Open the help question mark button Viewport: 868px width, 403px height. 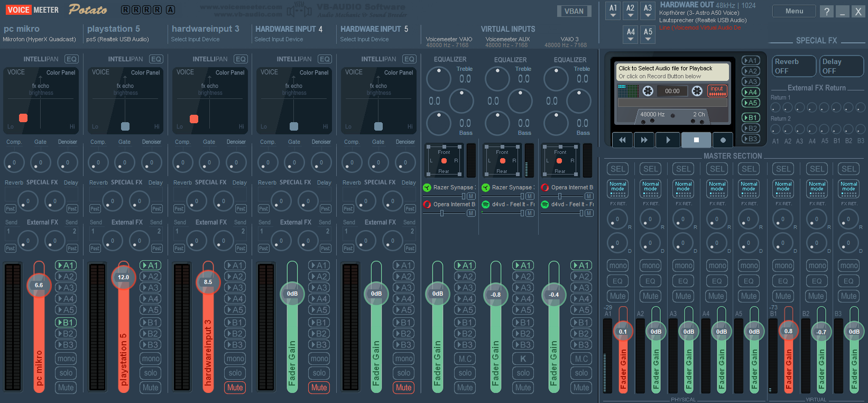(826, 11)
